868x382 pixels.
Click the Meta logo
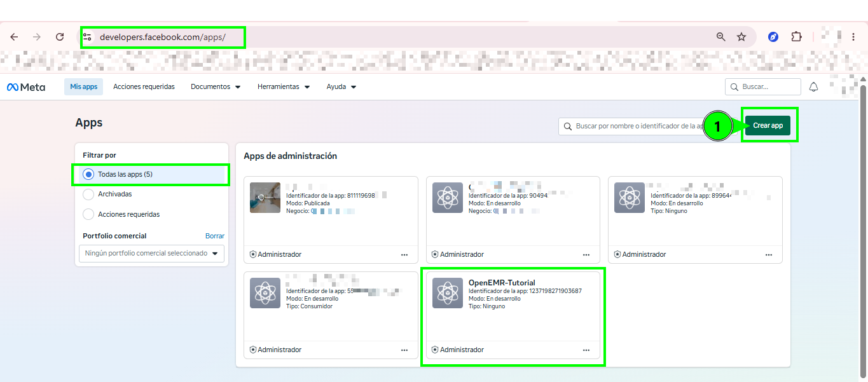26,87
